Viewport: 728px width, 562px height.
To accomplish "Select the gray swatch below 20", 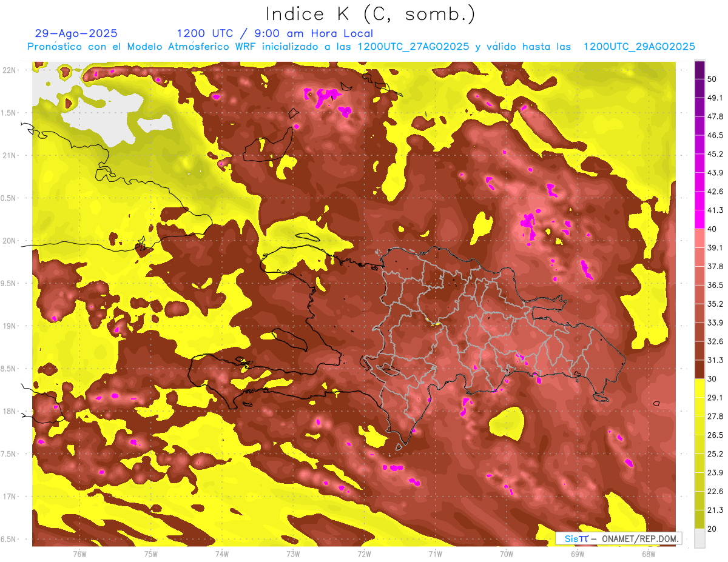I will [699, 538].
